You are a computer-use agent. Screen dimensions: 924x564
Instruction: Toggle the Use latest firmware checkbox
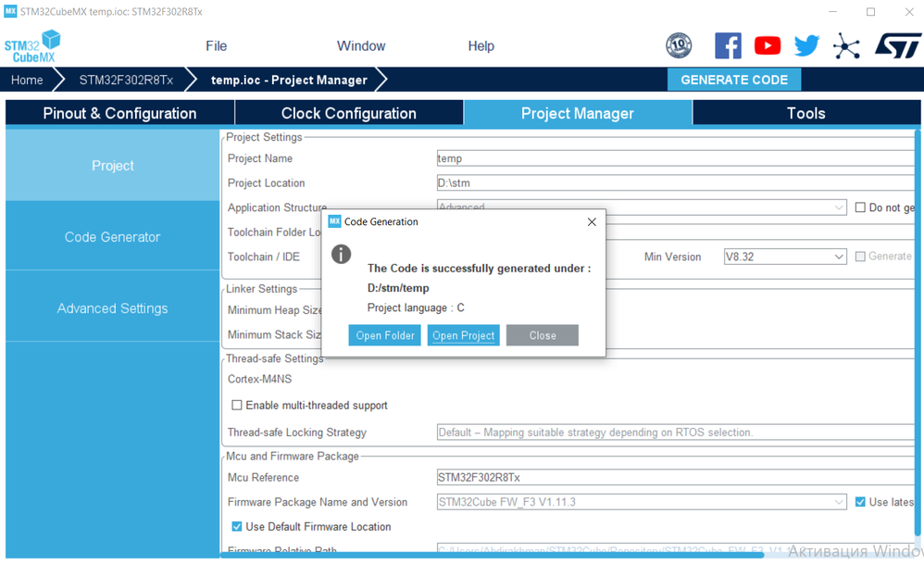pyautogui.click(x=860, y=502)
